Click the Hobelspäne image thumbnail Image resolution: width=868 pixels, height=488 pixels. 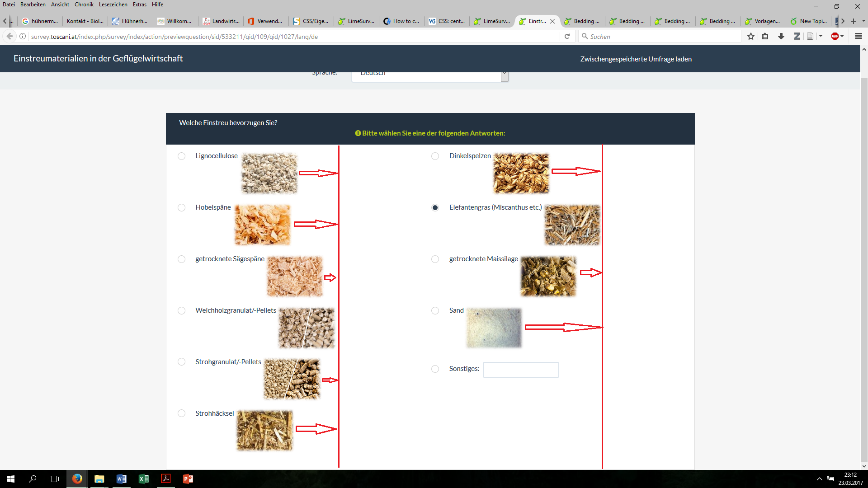tap(262, 225)
